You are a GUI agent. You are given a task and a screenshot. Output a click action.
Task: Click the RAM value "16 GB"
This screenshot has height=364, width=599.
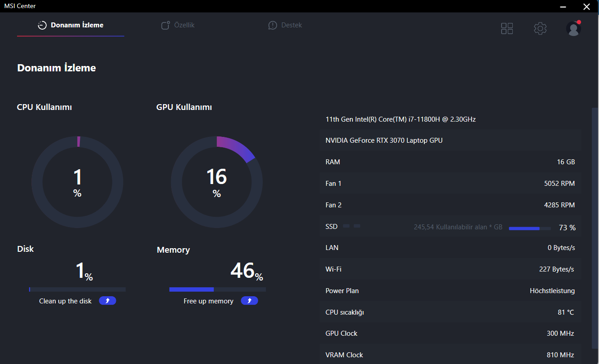tap(566, 162)
